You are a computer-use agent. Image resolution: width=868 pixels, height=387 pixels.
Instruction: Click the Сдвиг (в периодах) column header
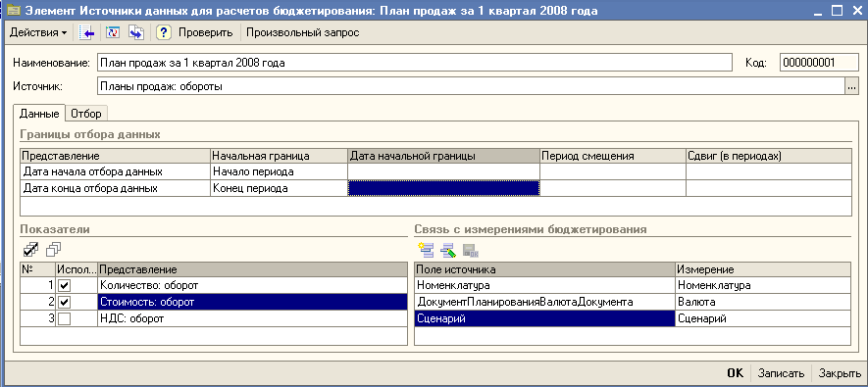point(769,156)
